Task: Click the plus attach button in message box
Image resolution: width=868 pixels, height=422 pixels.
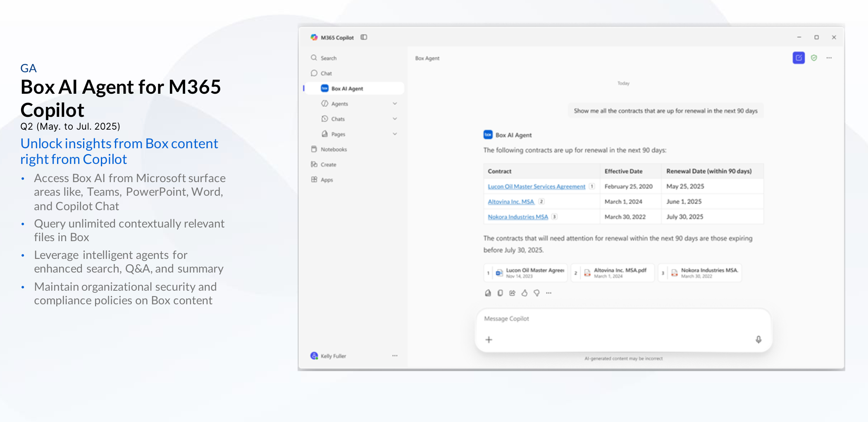Action: (489, 339)
